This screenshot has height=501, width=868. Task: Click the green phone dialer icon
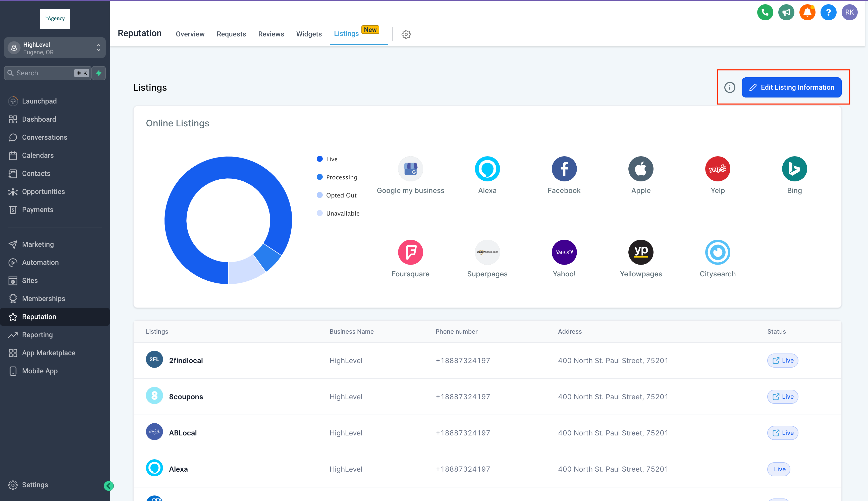click(765, 12)
